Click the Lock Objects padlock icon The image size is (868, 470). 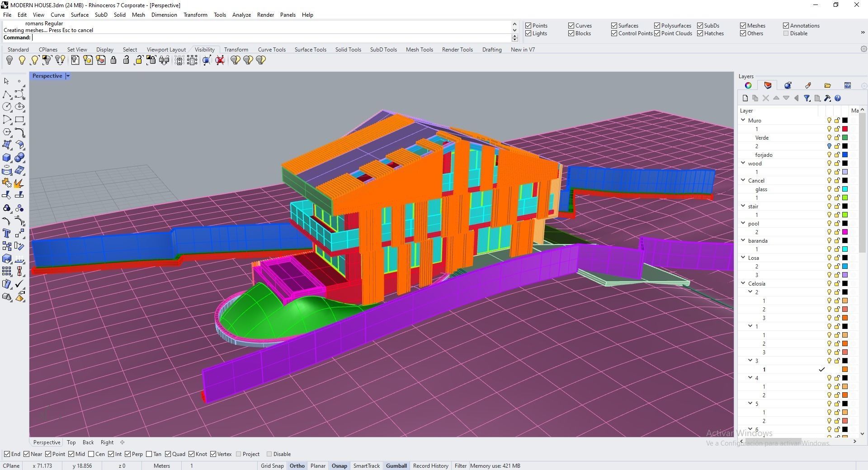tap(113, 60)
